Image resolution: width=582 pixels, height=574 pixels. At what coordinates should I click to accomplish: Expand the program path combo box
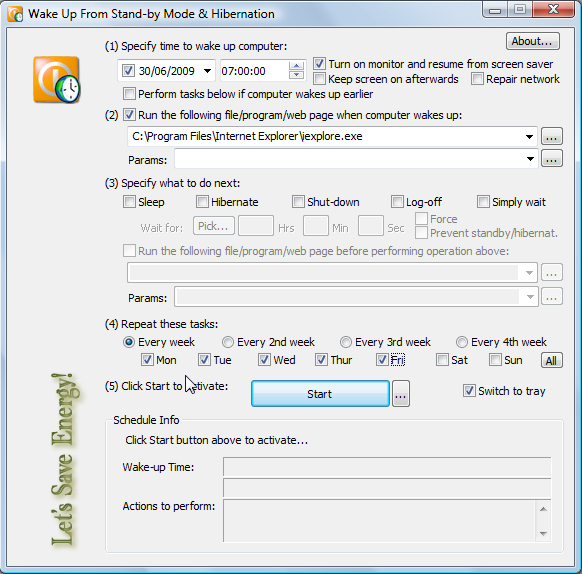529,137
